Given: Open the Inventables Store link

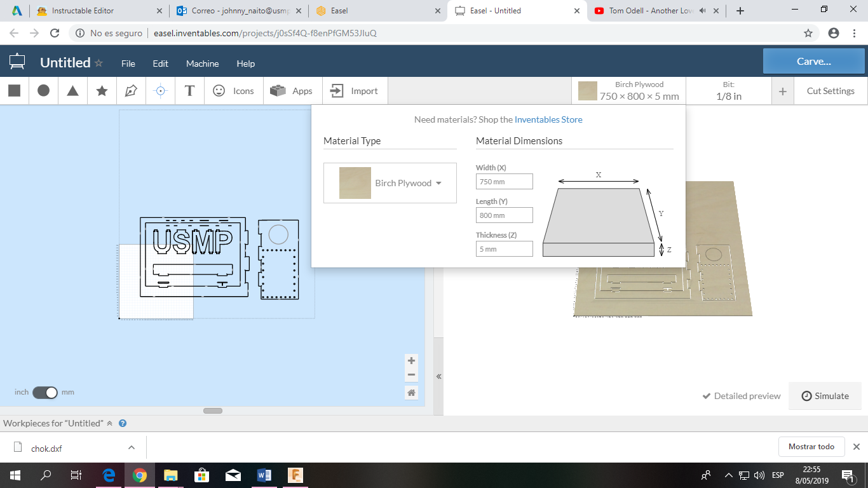Looking at the screenshot, I should 548,119.
